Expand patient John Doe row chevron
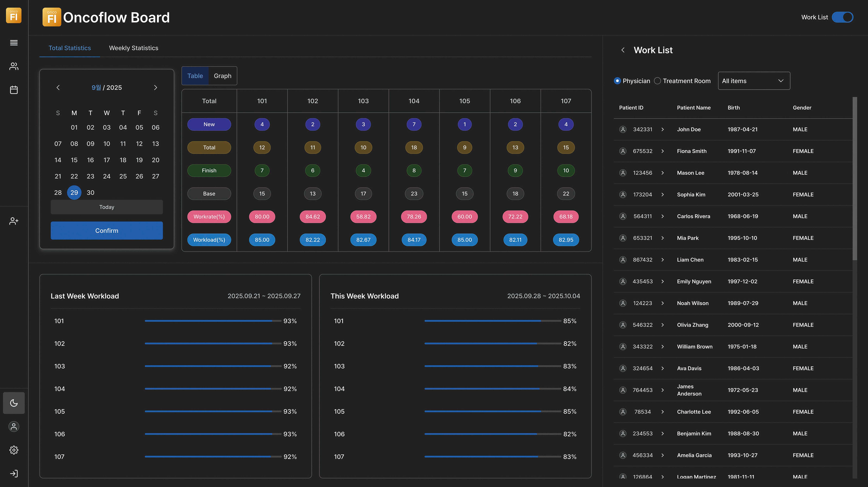868x487 pixels. coord(662,130)
